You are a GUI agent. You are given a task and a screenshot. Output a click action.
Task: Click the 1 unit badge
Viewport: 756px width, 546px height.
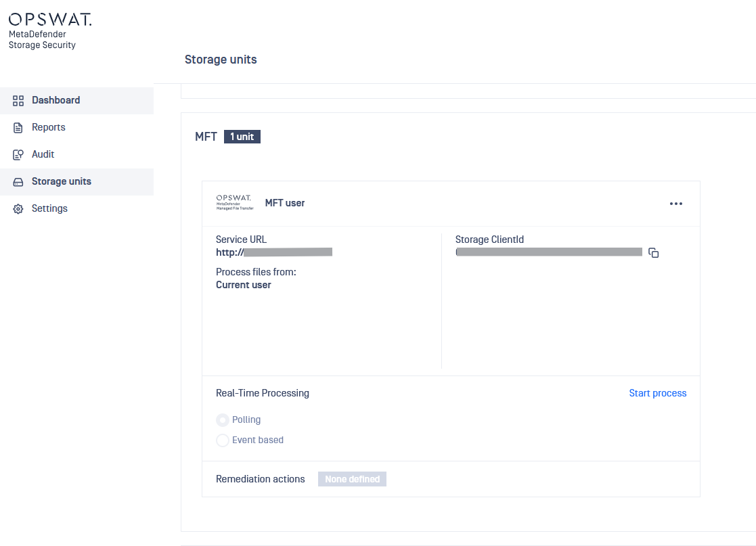pyautogui.click(x=242, y=137)
